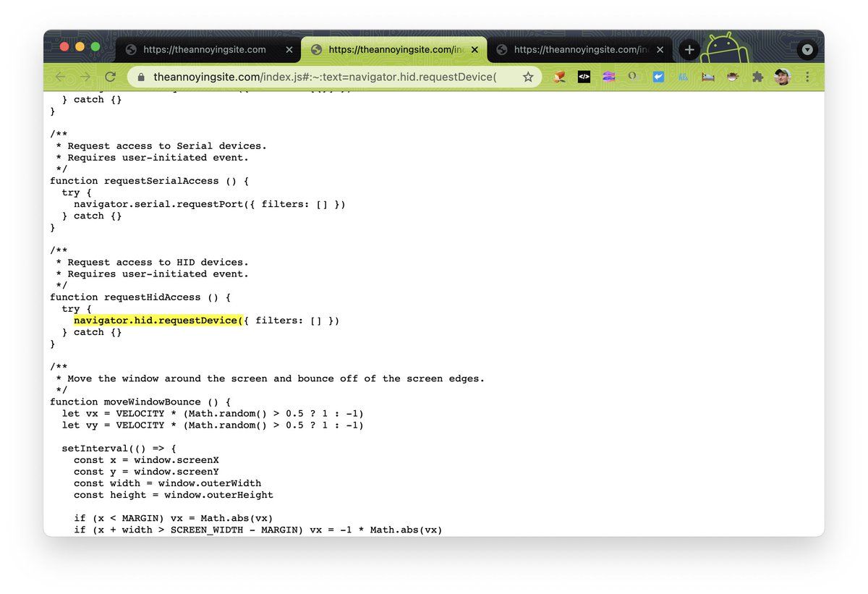Click the puzzle piece extensions icon
Image resolution: width=868 pixels, height=594 pixels.
click(x=757, y=76)
